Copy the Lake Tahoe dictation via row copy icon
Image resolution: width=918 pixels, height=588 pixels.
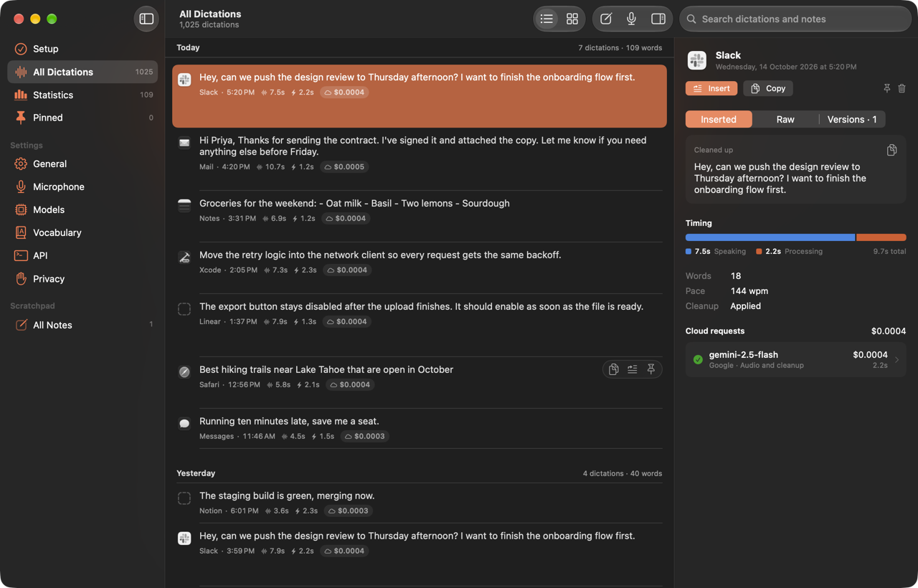click(x=613, y=369)
